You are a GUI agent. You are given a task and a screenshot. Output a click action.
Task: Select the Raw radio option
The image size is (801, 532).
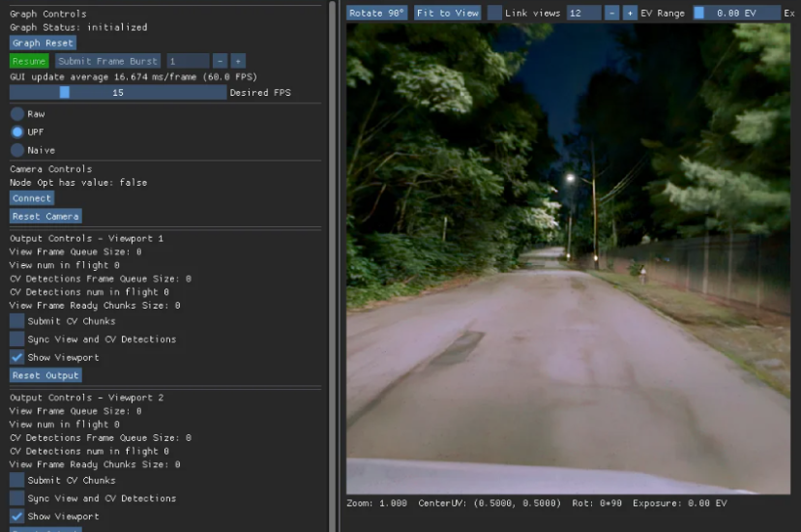[x=17, y=114]
